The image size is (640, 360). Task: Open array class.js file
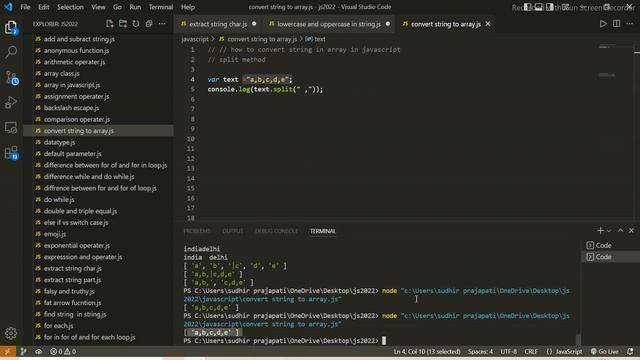pyautogui.click(x=62, y=73)
